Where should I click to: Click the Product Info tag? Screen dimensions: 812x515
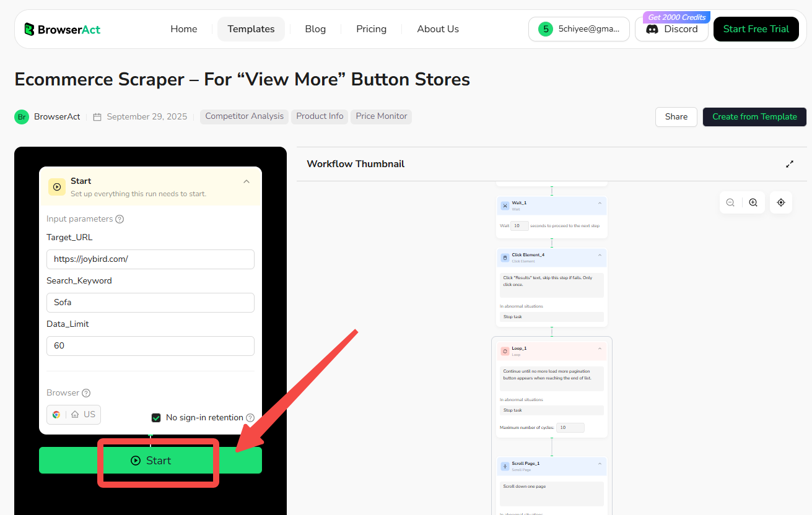[x=320, y=116]
